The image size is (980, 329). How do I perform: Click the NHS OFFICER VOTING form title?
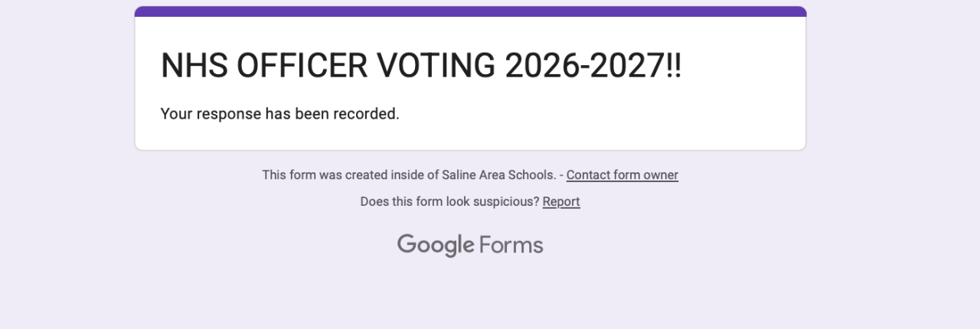click(420, 67)
